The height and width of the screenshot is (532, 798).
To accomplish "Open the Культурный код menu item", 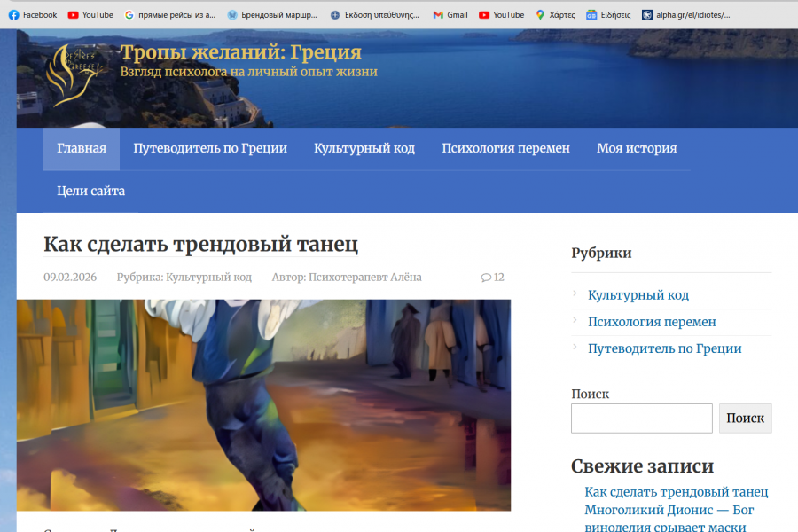I will [364, 148].
